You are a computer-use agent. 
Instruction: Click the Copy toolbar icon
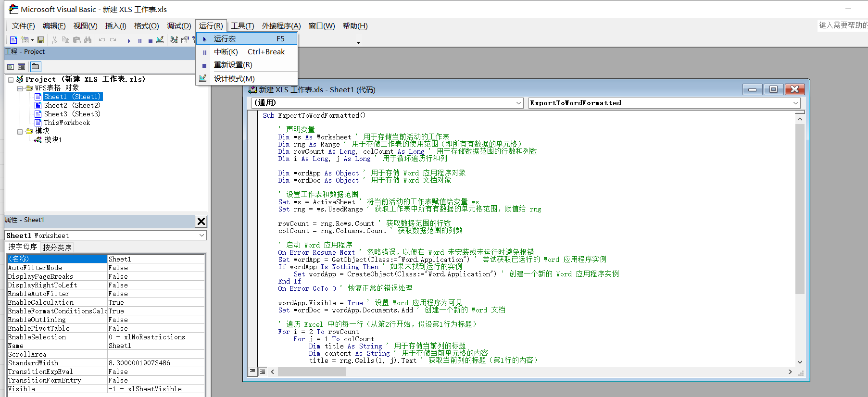pos(65,40)
